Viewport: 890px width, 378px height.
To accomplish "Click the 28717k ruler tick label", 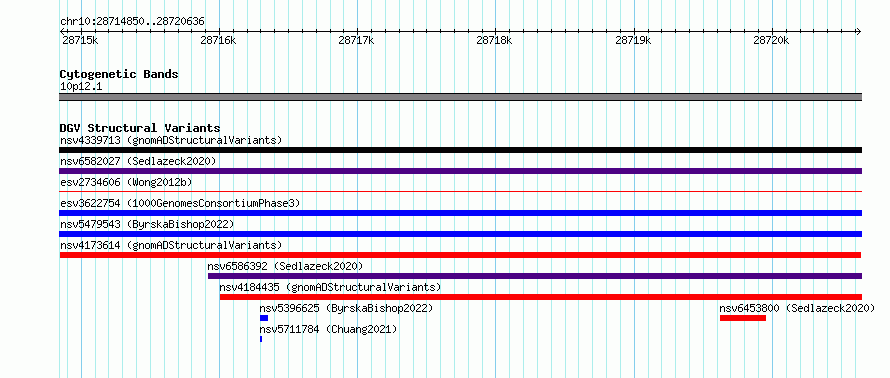I will pyautogui.click(x=356, y=40).
